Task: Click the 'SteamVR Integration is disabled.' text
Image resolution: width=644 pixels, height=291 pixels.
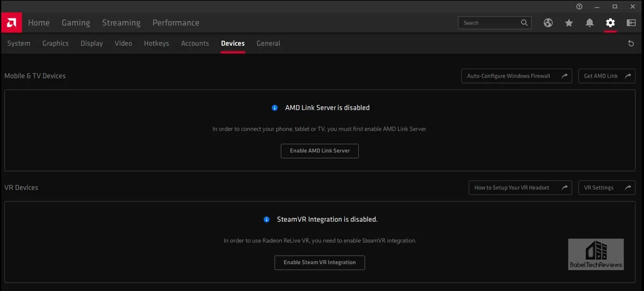Action: [327, 220]
